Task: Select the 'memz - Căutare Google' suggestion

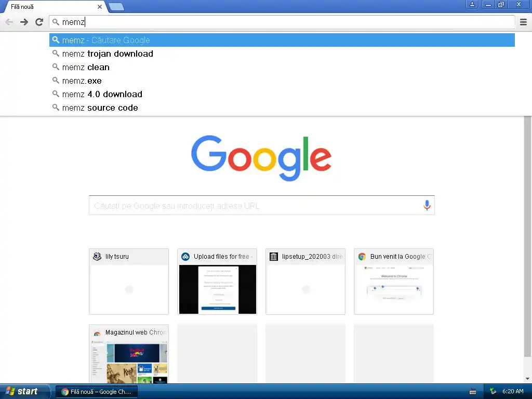Action: 282,40
